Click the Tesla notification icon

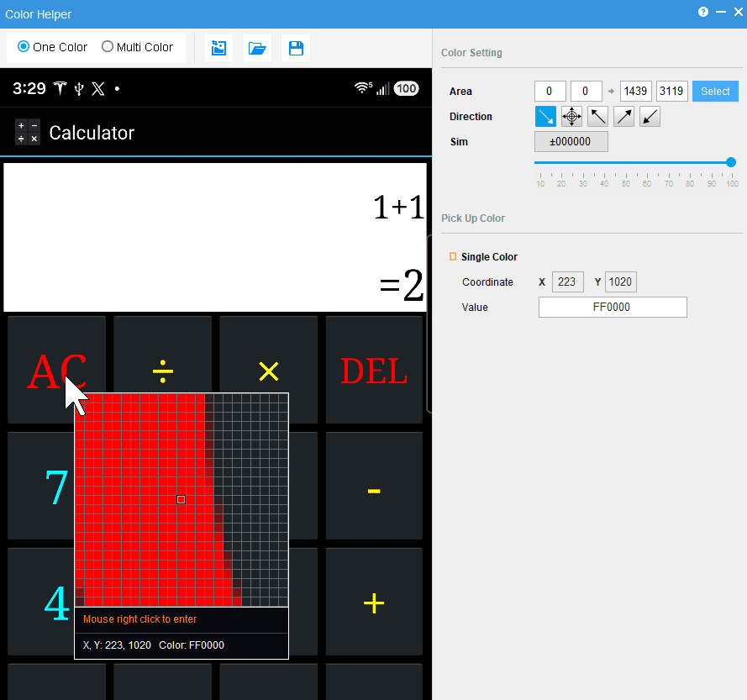[60, 88]
